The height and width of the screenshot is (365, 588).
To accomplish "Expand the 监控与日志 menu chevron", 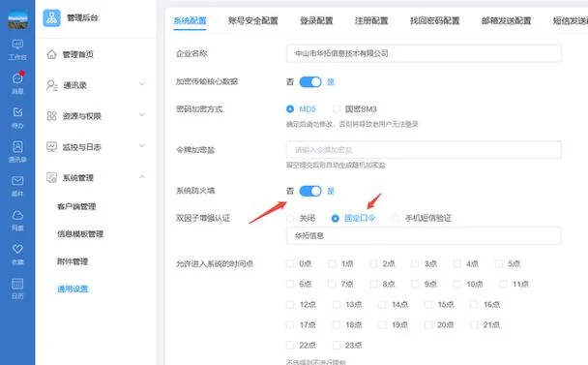I will (x=142, y=145).
